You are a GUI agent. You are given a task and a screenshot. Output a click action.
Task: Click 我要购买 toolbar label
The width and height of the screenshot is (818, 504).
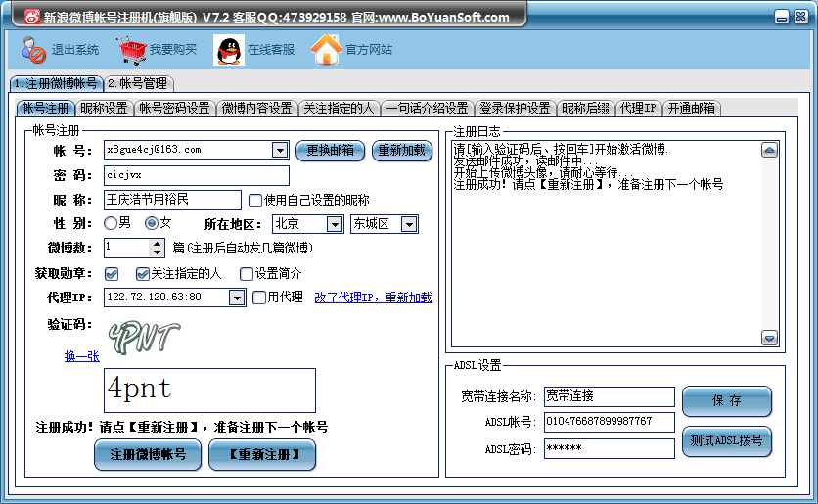click(173, 50)
